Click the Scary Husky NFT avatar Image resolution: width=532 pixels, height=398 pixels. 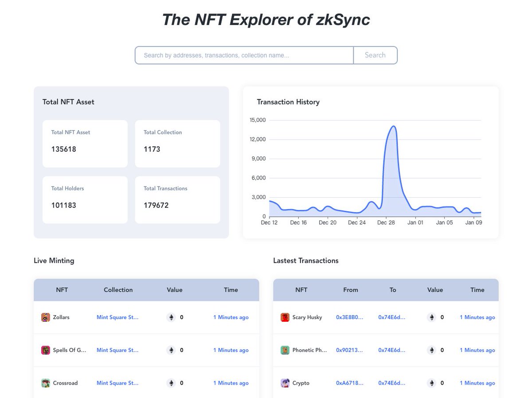click(x=285, y=317)
